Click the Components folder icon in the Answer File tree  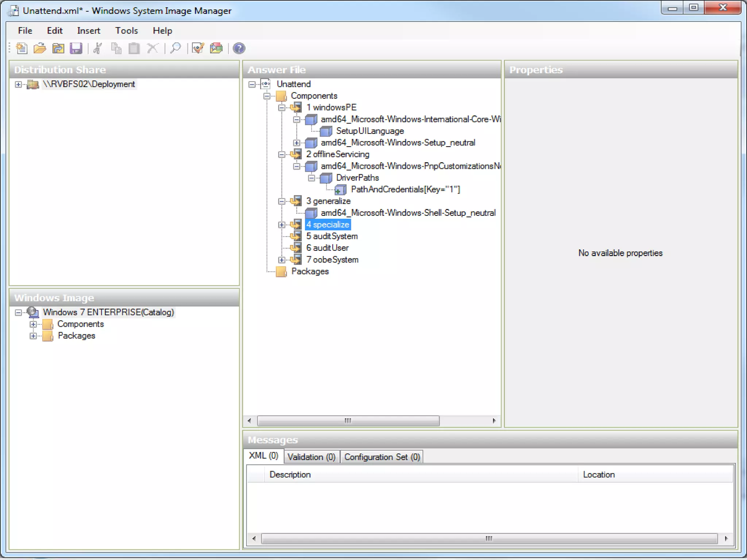click(x=281, y=96)
